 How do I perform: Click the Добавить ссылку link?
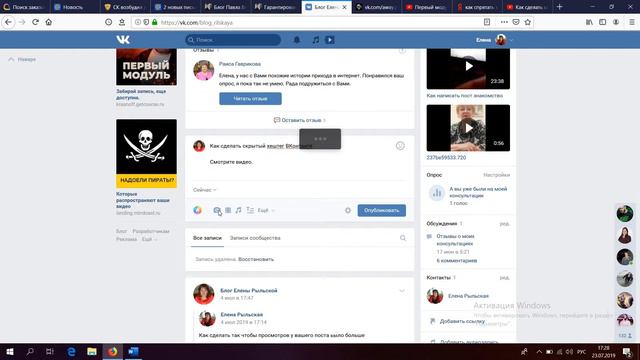462,321
